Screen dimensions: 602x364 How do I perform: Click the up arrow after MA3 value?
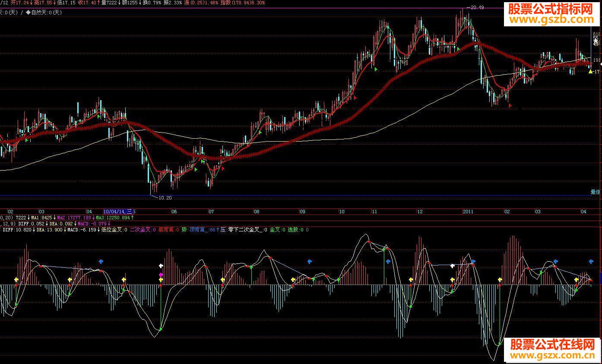pos(132,218)
